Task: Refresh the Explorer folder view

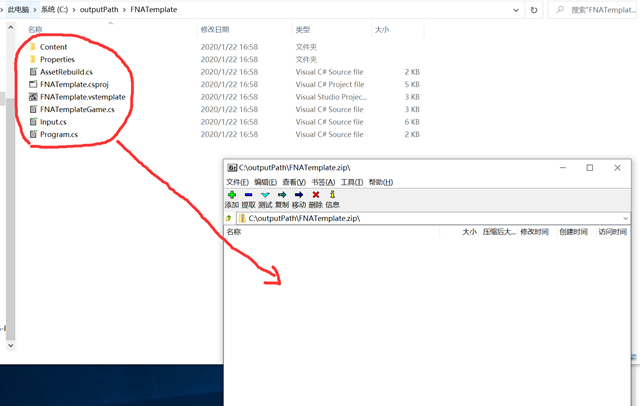Action: coord(534,10)
